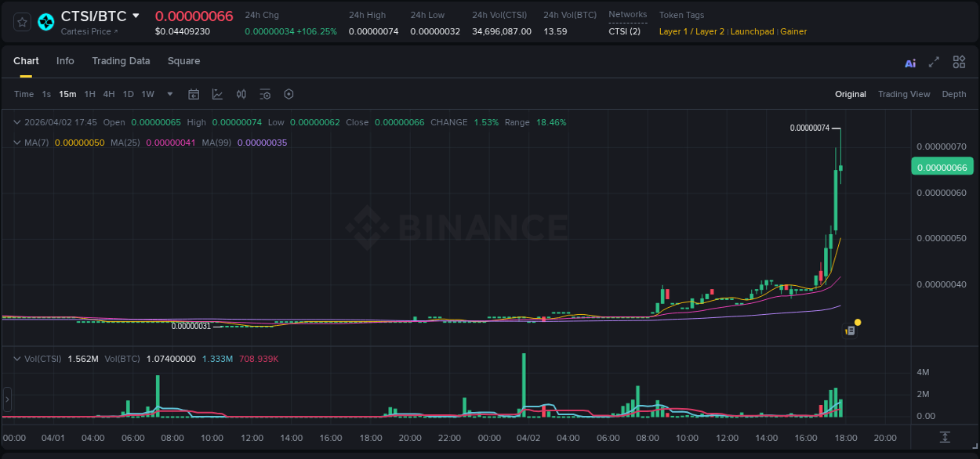This screenshot has height=459, width=980.
Task: Open chart settings via hexagon icon
Action: (x=289, y=94)
